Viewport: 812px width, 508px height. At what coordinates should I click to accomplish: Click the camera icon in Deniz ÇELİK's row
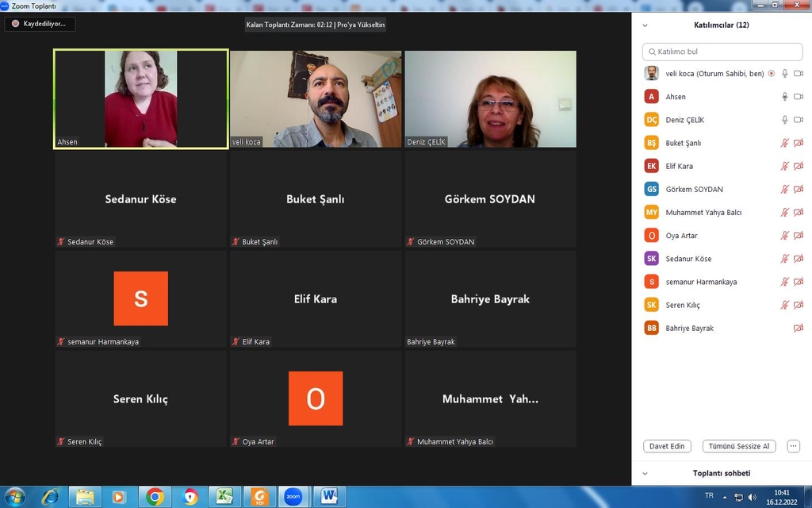[799, 120]
